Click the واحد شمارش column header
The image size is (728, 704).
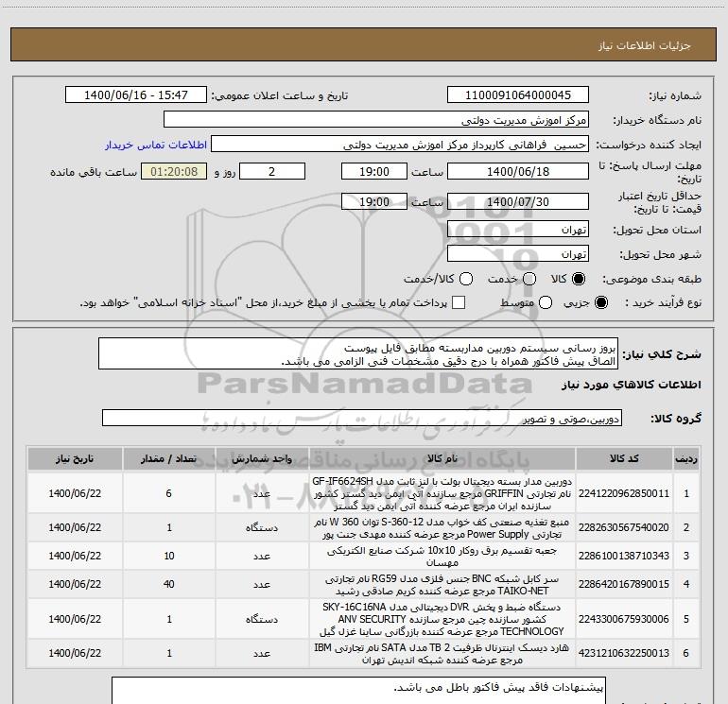[262, 458]
